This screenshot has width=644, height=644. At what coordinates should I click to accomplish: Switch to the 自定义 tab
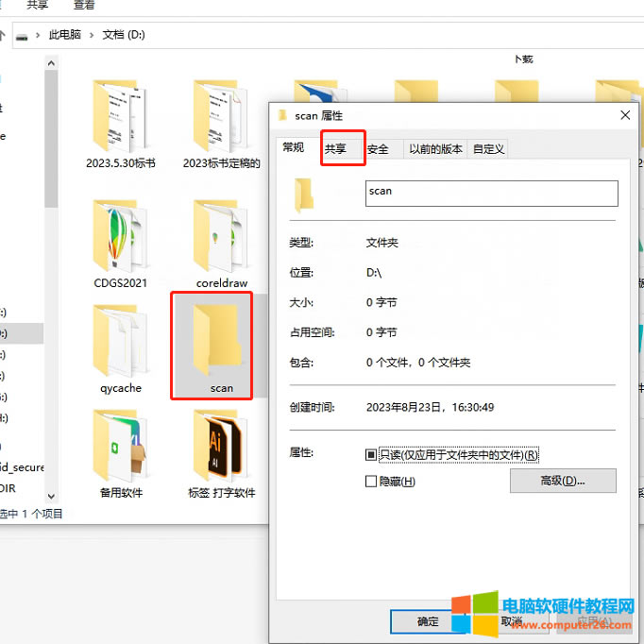488,149
